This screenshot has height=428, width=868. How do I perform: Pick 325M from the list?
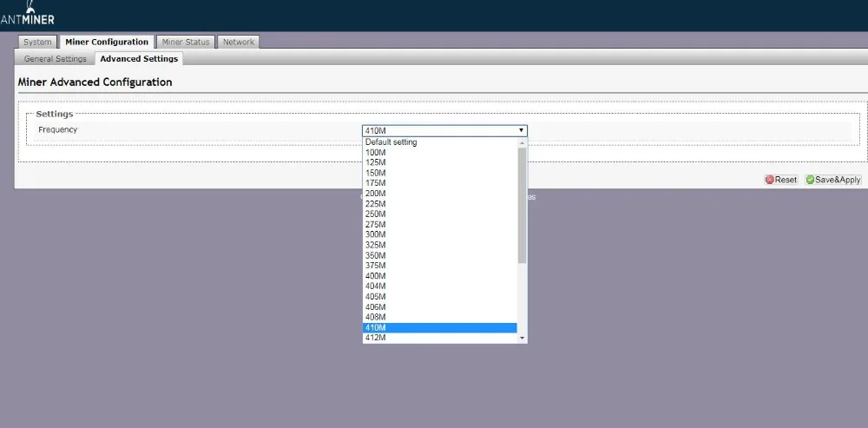click(440, 245)
